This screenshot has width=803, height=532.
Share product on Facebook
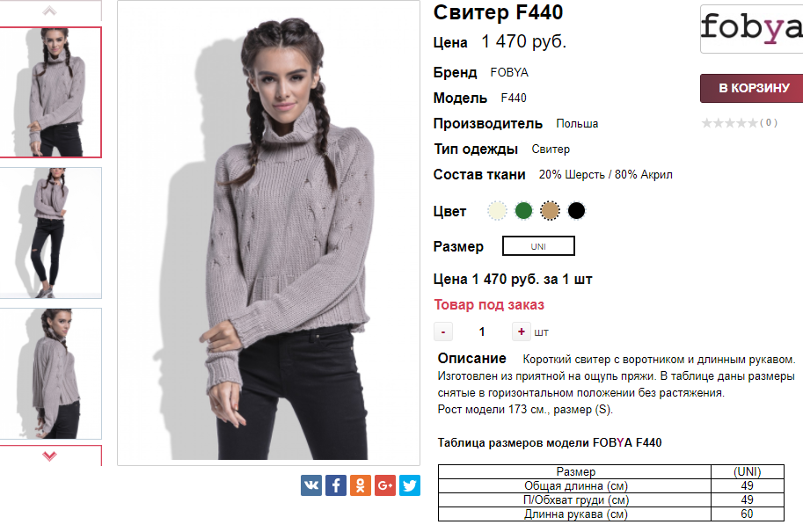pos(336,485)
